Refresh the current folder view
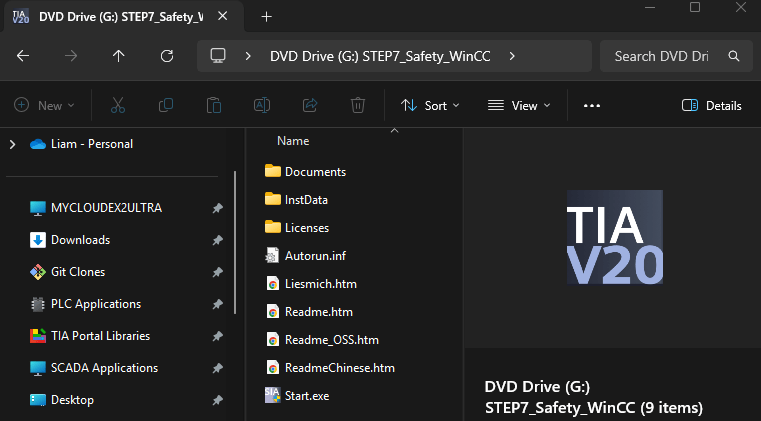 click(x=167, y=56)
